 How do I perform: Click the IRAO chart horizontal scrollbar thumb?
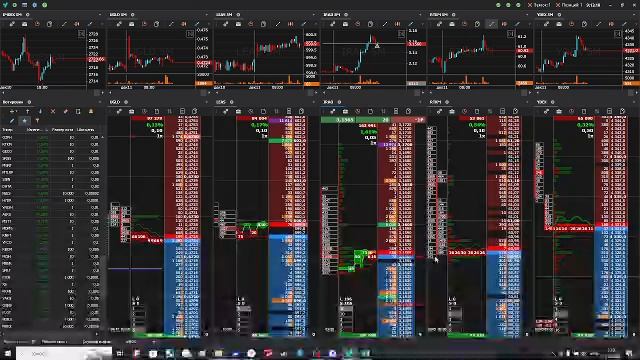(417, 93)
